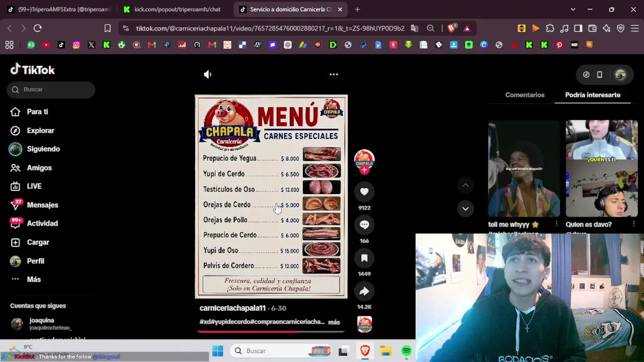Viewport: 644px width, 362px height.
Task: Open Brave Rewards triangle icon
Action: click(467, 29)
